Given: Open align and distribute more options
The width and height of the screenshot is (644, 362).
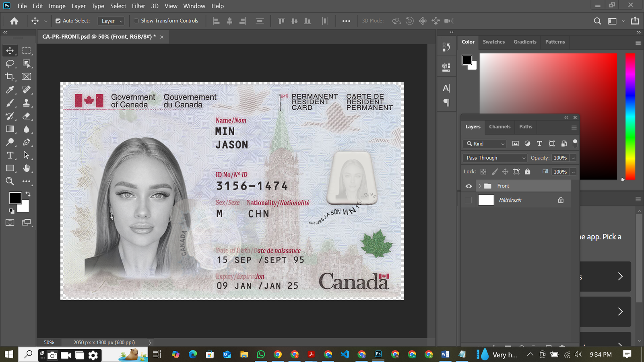Looking at the screenshot, I should pos(346,21).
